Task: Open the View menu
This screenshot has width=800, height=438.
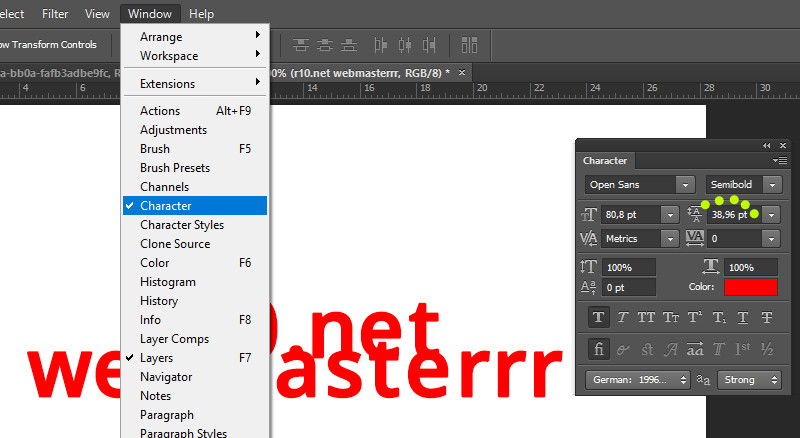Action: [x=97, y=14]
